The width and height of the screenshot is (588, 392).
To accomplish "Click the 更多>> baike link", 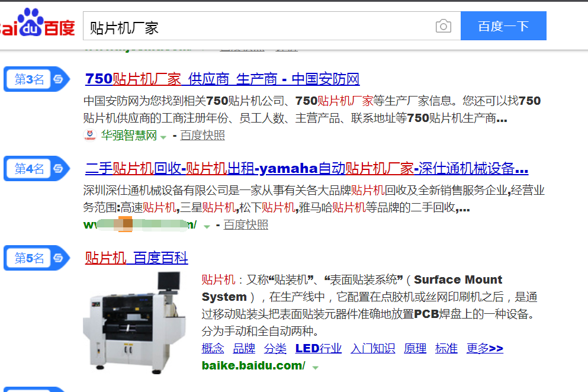I will pos(484,349).
